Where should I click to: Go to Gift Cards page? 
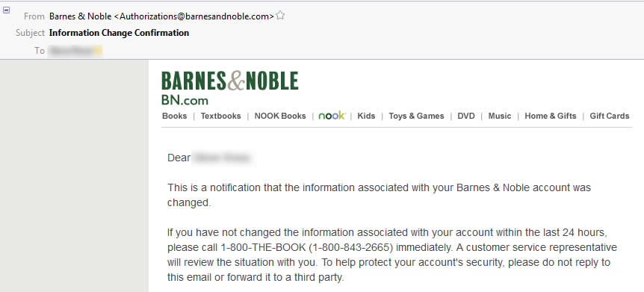[x=610, y=116]
